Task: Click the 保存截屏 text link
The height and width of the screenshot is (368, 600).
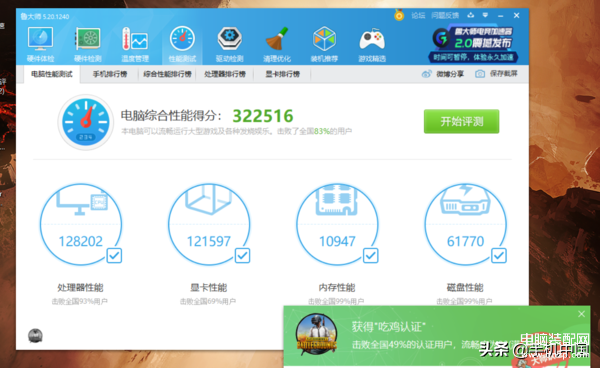Action: (504, 73)
